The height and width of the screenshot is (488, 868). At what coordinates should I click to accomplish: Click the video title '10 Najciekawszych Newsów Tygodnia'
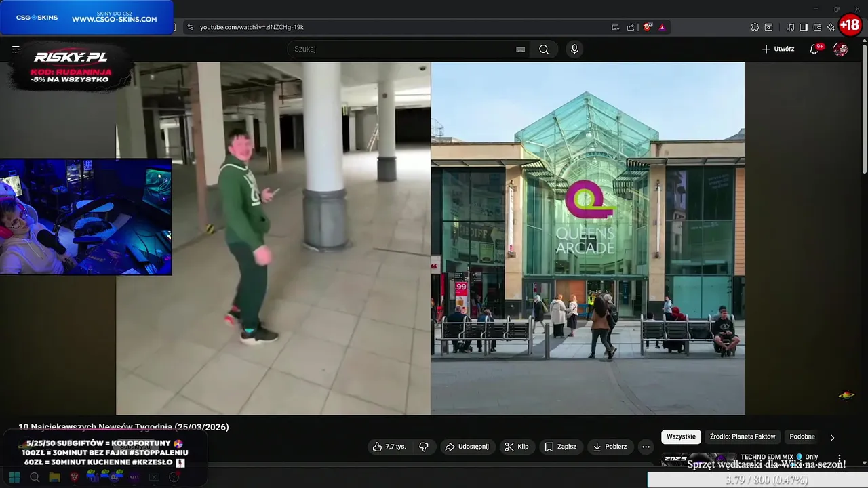123,427
